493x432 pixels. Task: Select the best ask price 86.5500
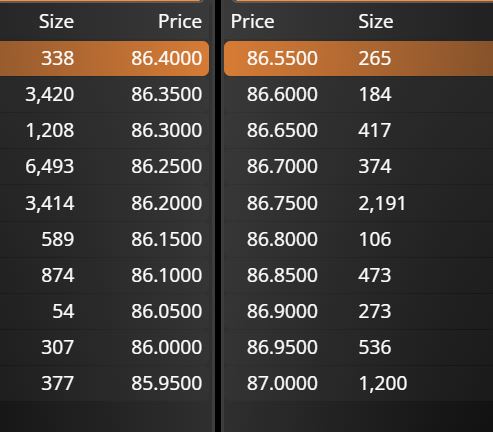(282, 58)
